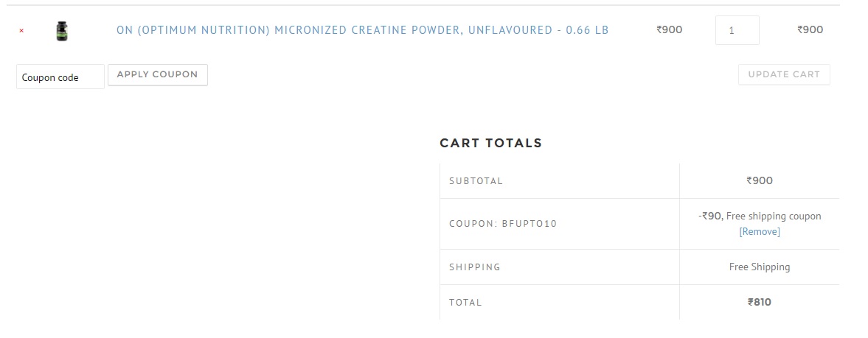This screenshot has width=868, height=338.
Task: Focus the quantity field showing 1
Action: coord(737,31)
